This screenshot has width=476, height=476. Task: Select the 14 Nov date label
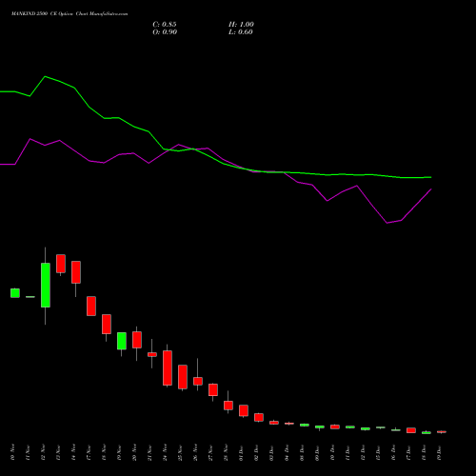click(x=73, y=452)
